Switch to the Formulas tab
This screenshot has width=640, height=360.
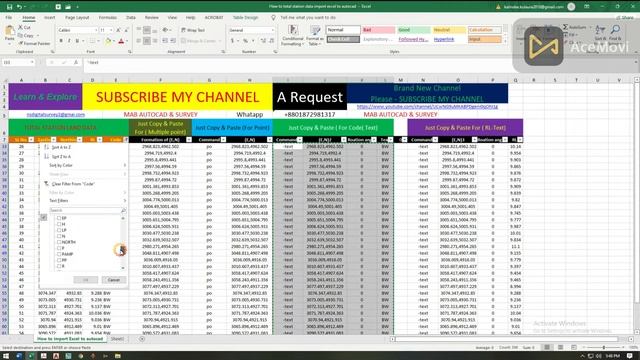coord(108,18)
